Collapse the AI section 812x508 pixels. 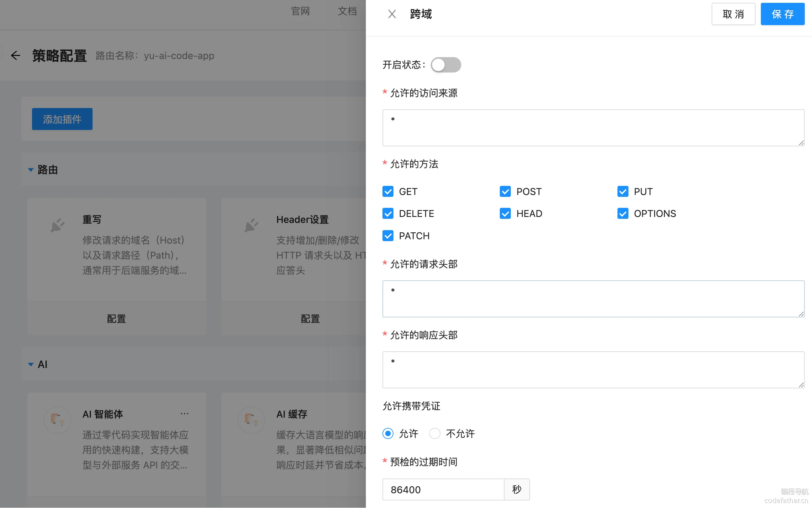30,365
